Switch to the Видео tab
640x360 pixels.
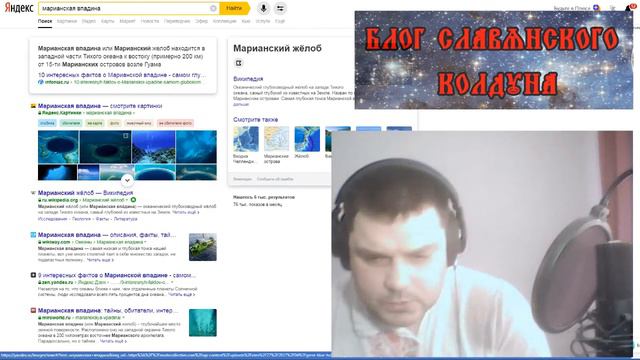tap(88, 21)
